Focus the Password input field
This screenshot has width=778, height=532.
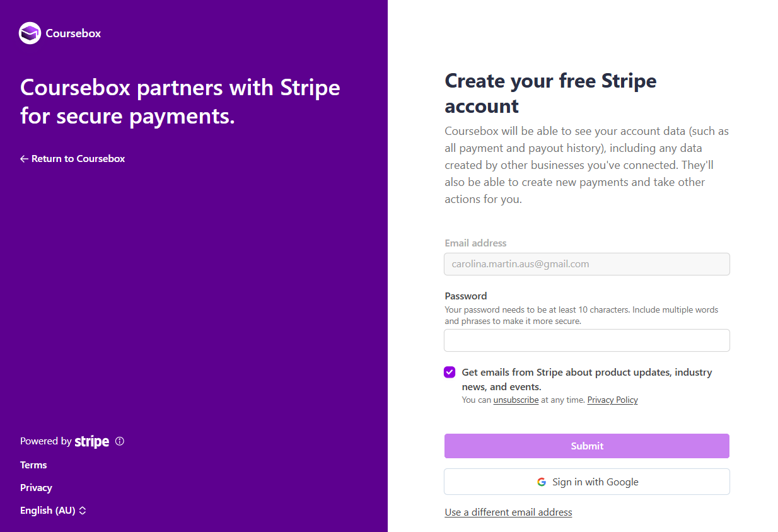(x=586, y=340)
